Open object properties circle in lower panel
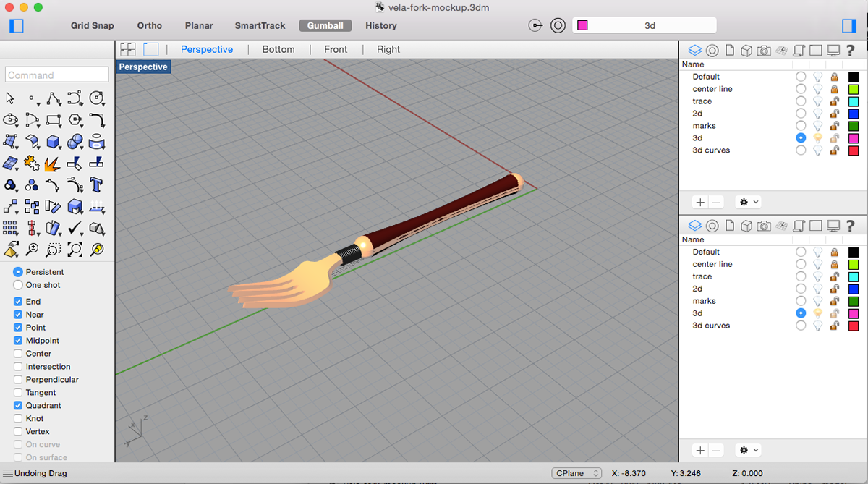Viewport: 868px width, 484px height. 712,226
